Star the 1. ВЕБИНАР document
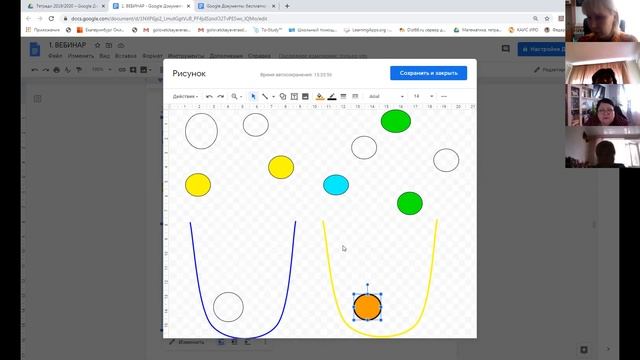Viewport: 640px width, 360px height. (x=97, y=45)
